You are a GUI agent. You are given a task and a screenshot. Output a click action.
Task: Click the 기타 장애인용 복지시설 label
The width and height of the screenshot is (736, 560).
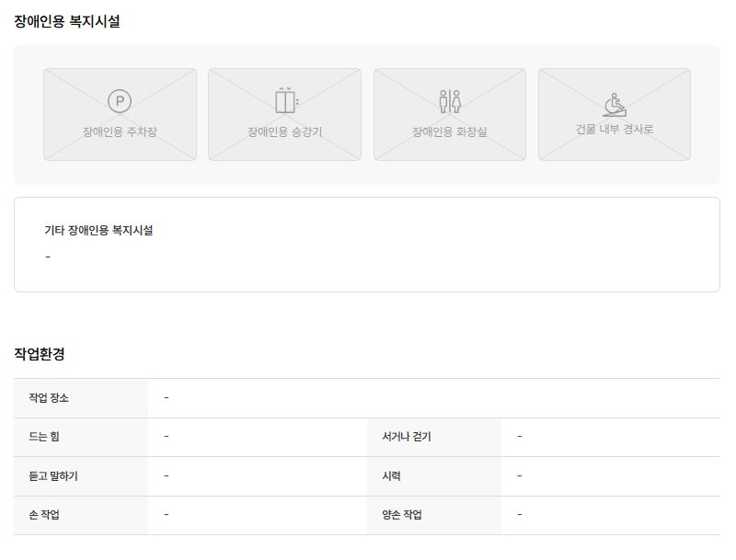pyautogui.click(x=98, y=230)
